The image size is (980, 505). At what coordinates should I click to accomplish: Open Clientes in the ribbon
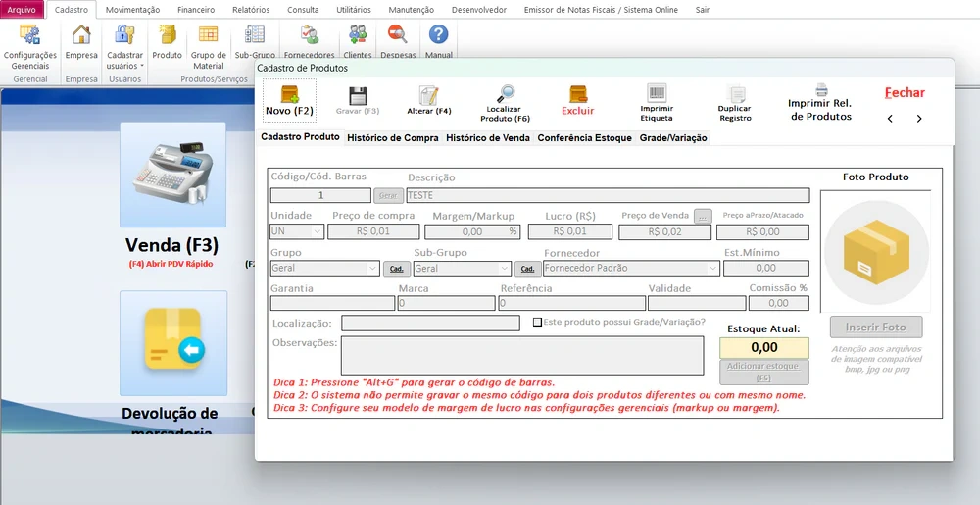coord(358,35)
